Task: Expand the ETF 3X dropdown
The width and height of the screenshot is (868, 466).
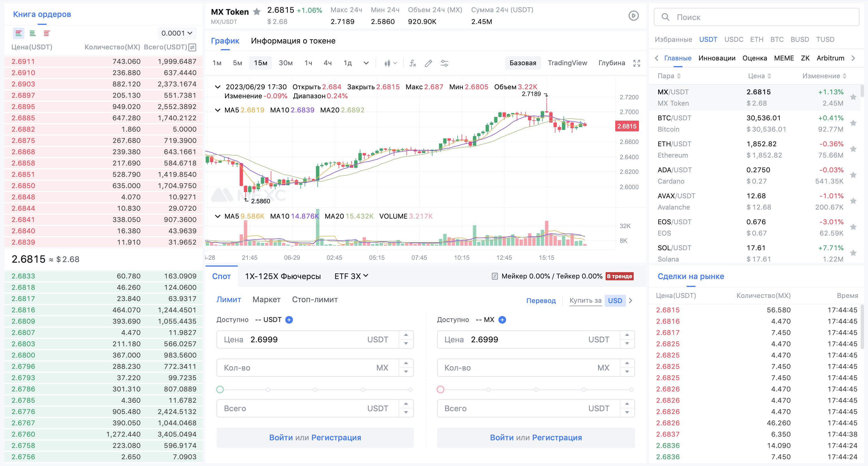Action: [x=351, y=276]
